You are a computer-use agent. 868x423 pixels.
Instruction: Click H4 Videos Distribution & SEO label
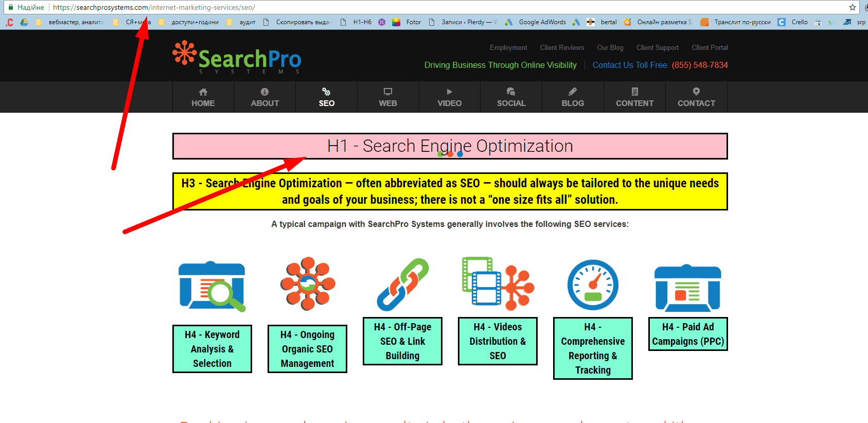pyautogui.click(x=498, y=341)
